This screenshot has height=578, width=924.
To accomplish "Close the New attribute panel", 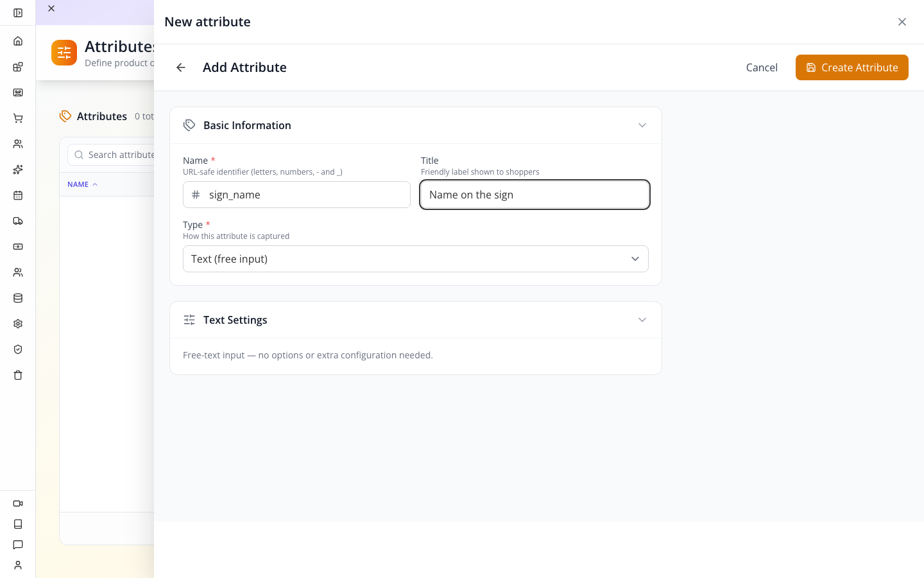I will point(902,22).
